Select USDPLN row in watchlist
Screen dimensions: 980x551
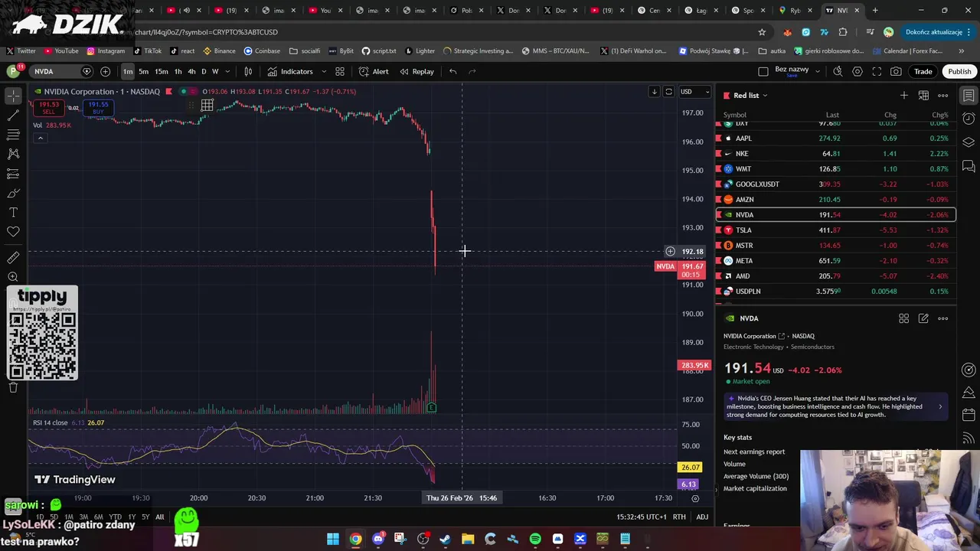coord(836,292)
